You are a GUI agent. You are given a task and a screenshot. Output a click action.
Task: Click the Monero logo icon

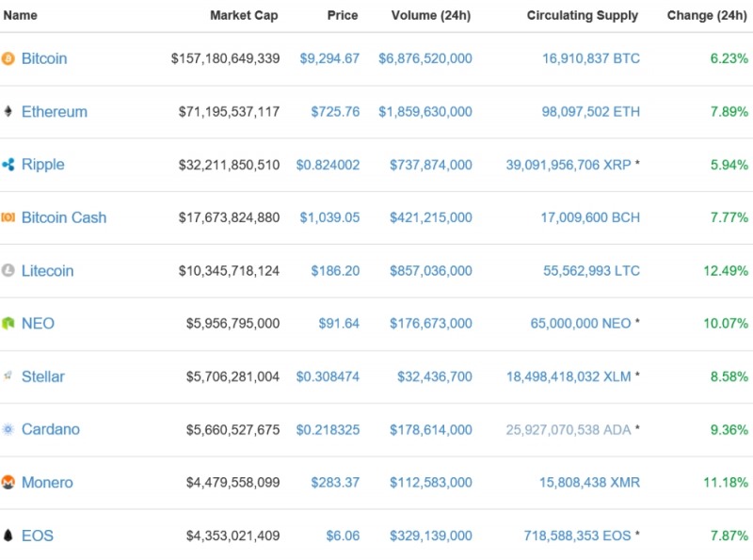click(x=8, y=483)
